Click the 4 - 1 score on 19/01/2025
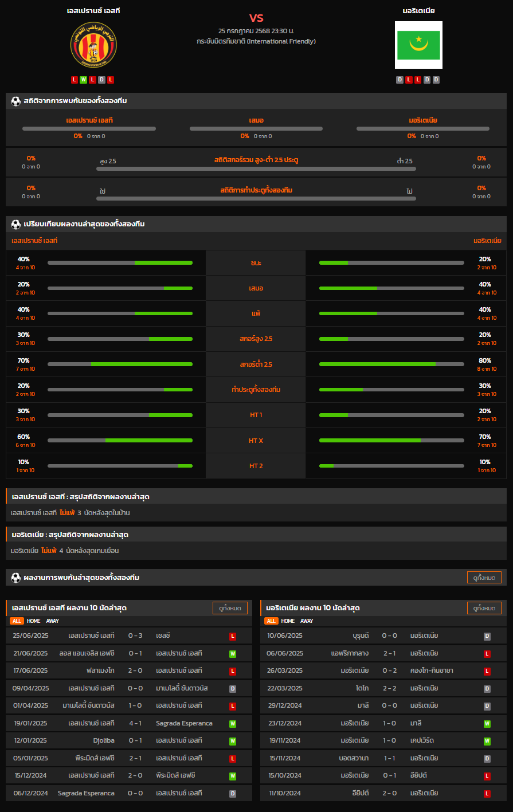Image resolution: width=513 pixels, height=812 pixels. (x=135, y=723)
